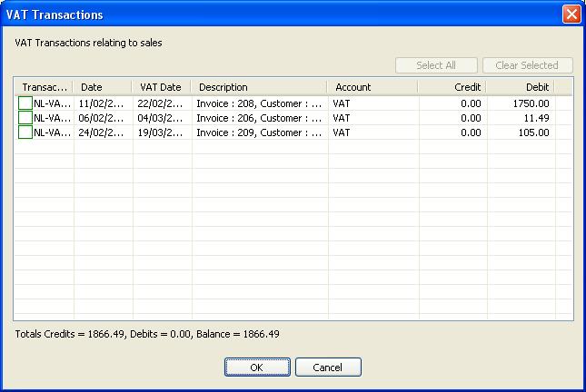This screenshot has height=392, width=586.
Task: Click the Clear Selected button
Action: click(x=527, y=65)
